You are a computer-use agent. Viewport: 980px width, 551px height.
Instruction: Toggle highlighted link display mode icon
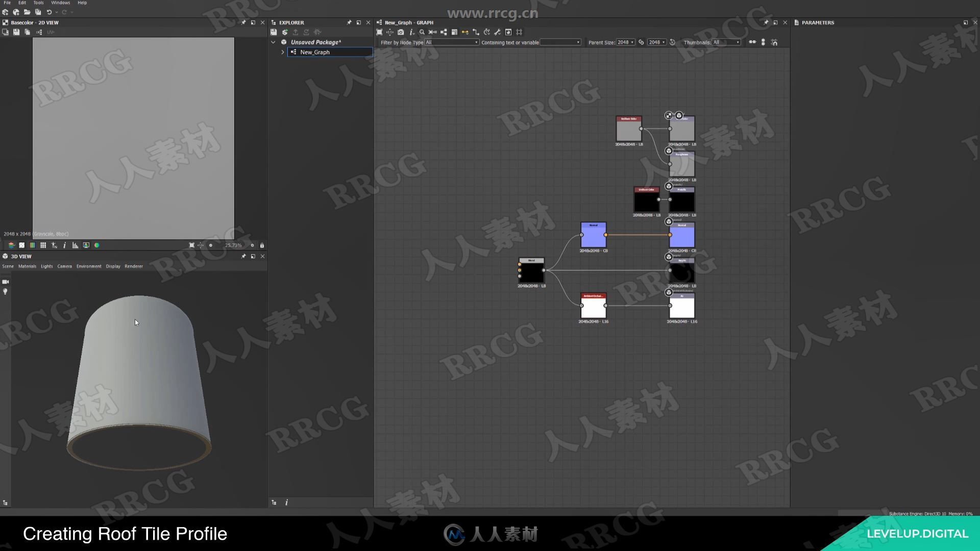point(465,32)
